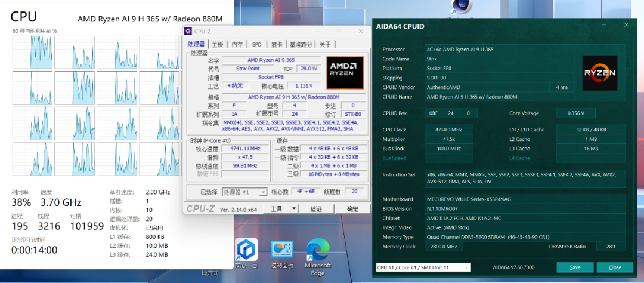The width and height of the screenshot is (644, 283).
Task: Click the Strix Point 代号 field
Action: 247,69
